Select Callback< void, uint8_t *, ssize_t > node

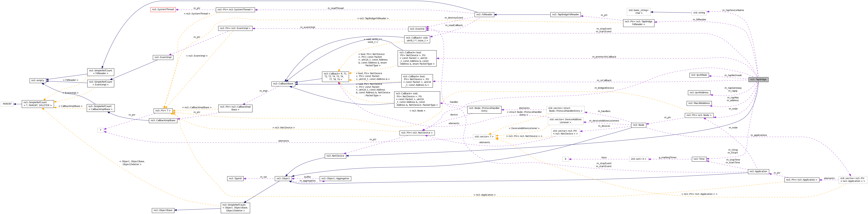[417, 39]
